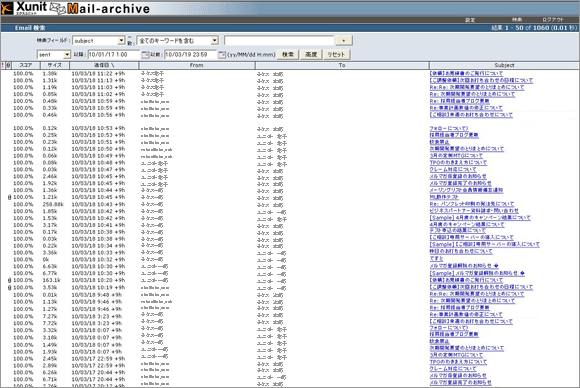Expand the sent date type dropdown
This screenshot has height=388, width=580.
pyautogui.click(x=67, y=55)
